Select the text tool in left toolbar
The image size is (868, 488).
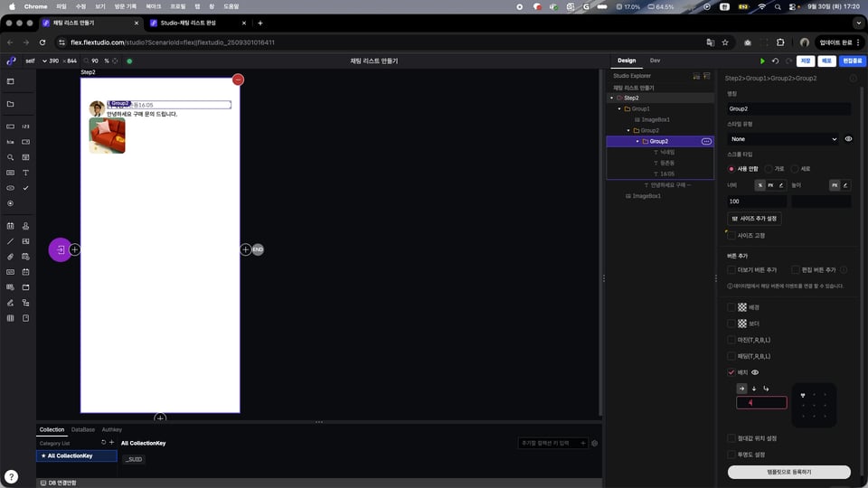tap(25, 172)
